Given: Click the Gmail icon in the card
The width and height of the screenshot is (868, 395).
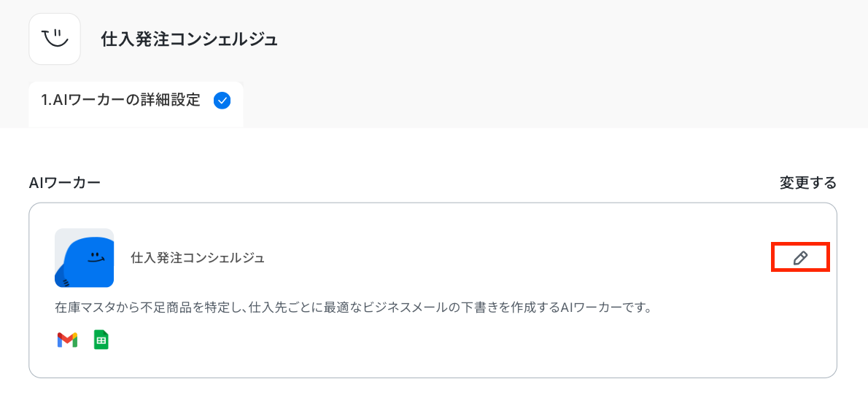Looking at the screenshot, I should pos(67,340).
